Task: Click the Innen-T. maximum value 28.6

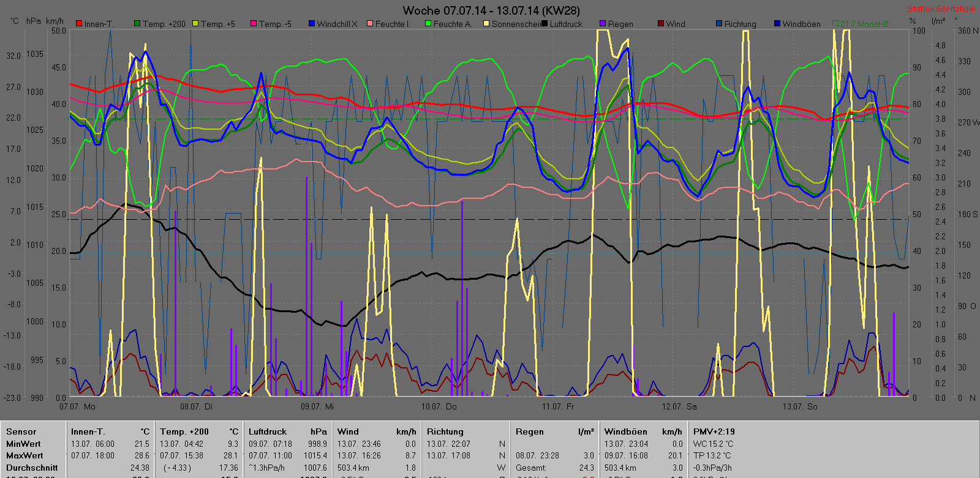Action: pos(142,455)
